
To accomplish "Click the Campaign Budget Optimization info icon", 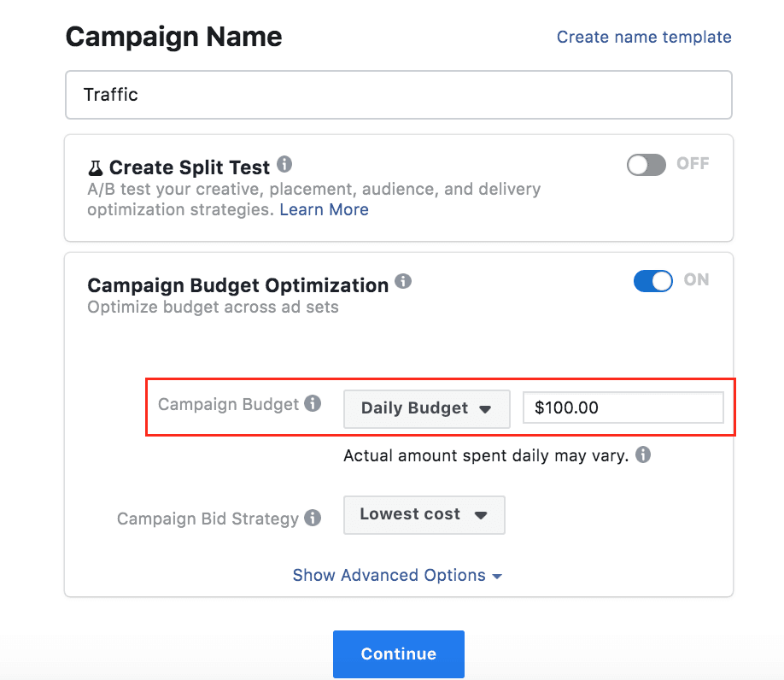I will (x=403, y=282).
